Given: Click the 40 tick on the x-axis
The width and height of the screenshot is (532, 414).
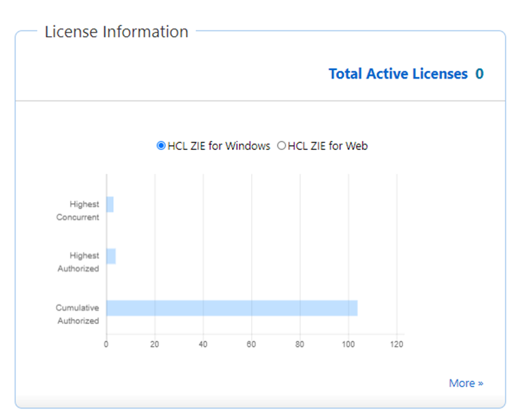Looking at the screenshot, I should (x=203, y=345).
